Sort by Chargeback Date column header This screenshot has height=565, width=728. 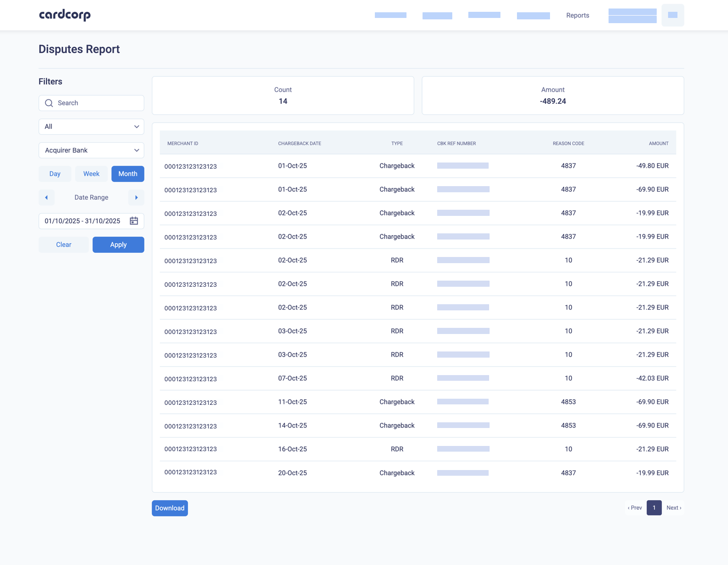[x=300, y=144]
